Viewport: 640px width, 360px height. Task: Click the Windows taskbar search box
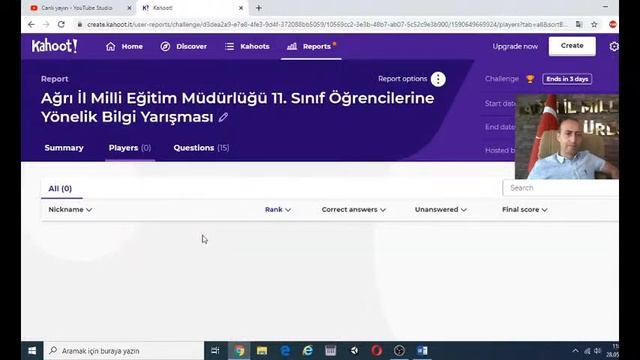(124, 351)
